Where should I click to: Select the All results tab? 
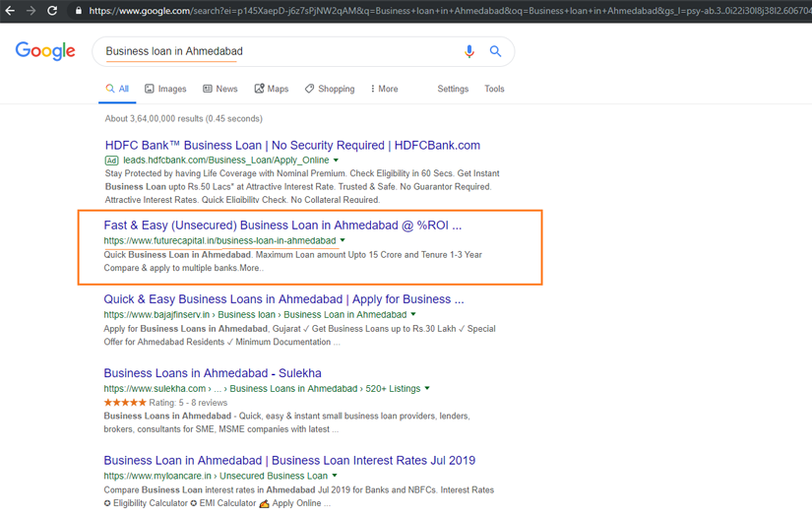point(117,89)
